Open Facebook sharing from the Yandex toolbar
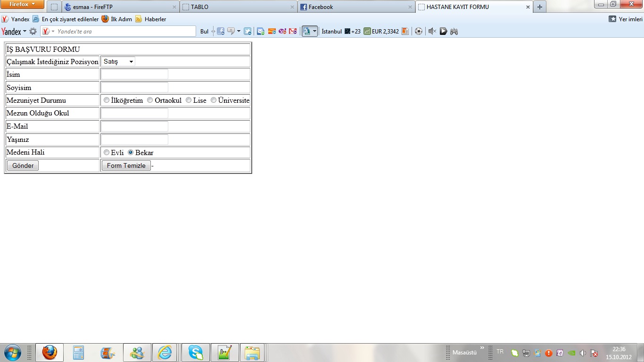The width and height of the screenshot is (644, 362). pyautogui.click(x=221, y=31)
